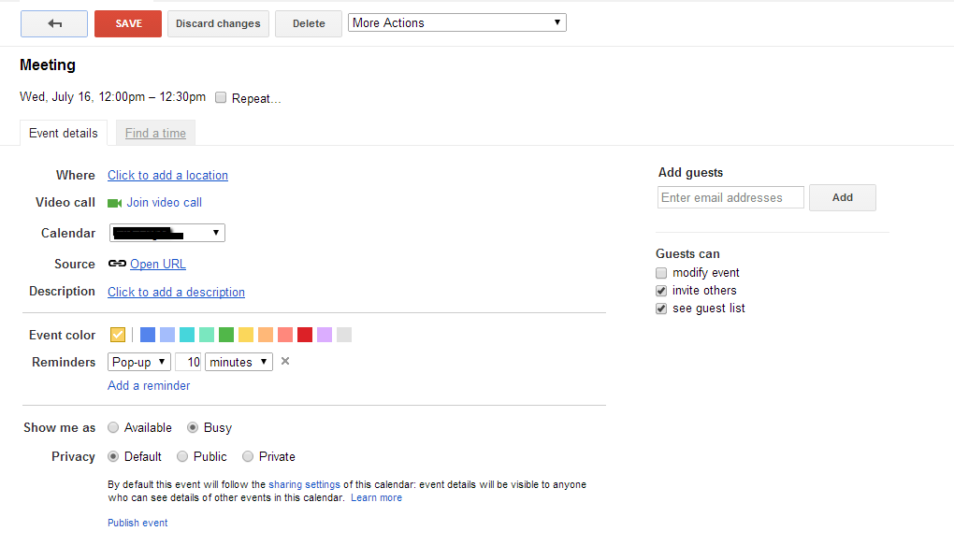The width and height of the screenshot is (954, 560).
Task: Open the More Actions dropdown
Action: click(456, 22)
